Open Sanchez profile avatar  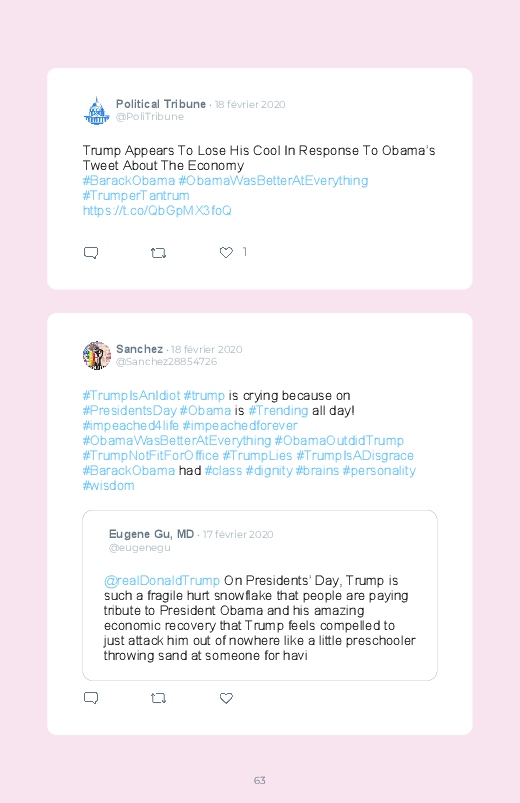97,355
